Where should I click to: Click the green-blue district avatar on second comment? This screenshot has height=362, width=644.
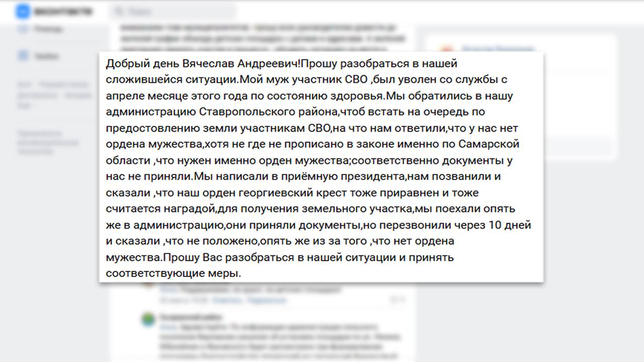148,320
